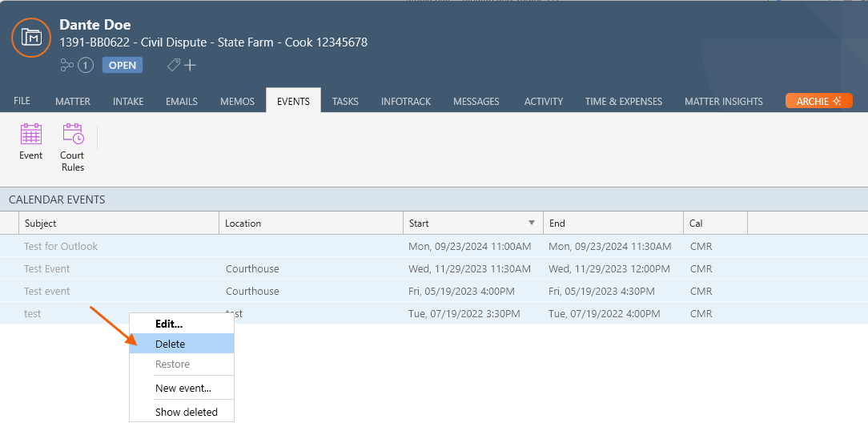Create a new Event from the toolbar

[31, 142]
